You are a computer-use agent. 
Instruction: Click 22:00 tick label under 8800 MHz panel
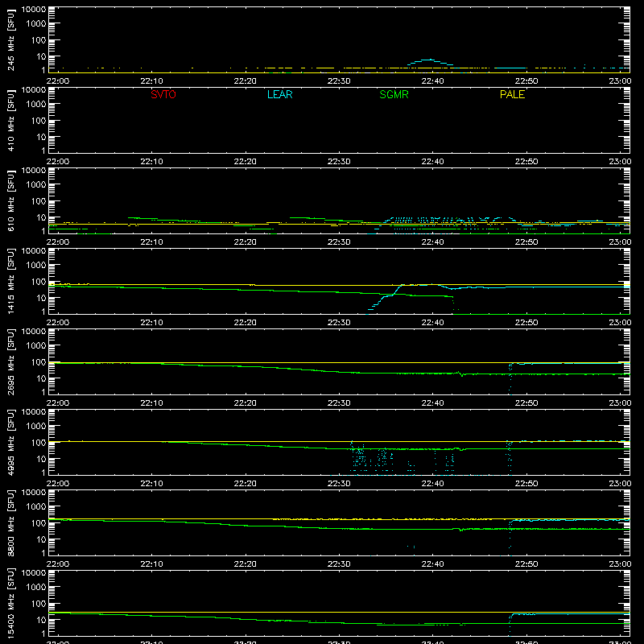[x=58, y=564]
